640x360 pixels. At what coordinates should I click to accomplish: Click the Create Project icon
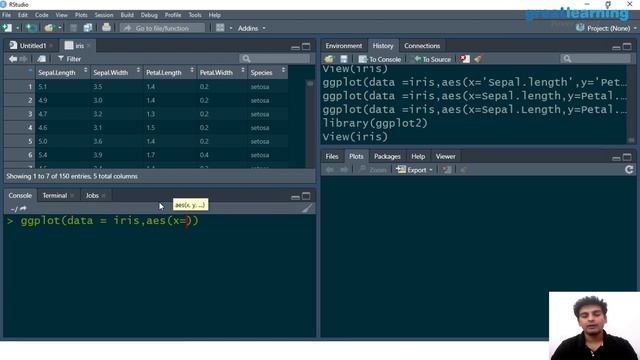tap(30, 28)
